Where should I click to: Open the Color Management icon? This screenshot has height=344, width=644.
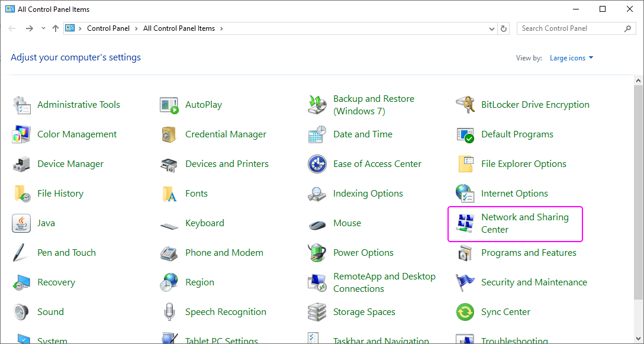pos(21,134)
